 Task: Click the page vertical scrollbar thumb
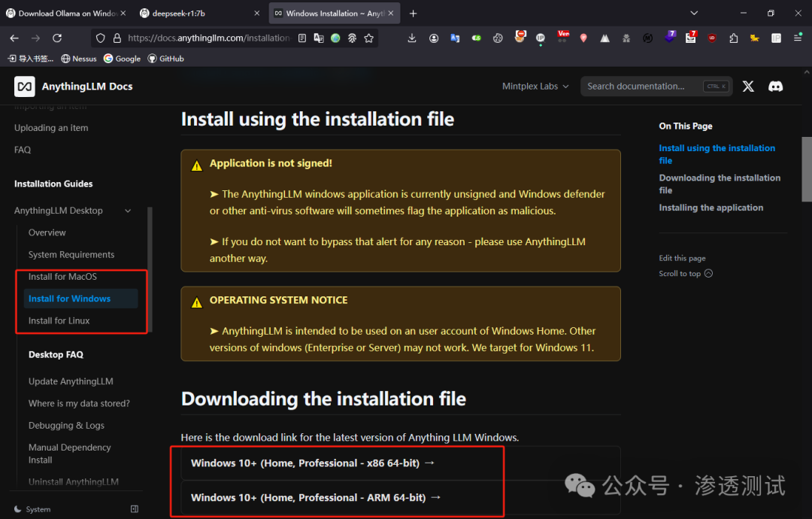click(x=806, y=168)
